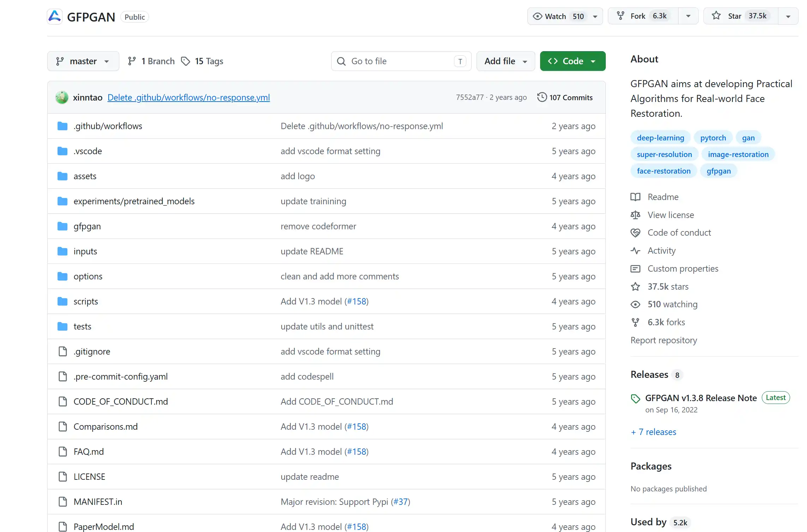The image size is (807, 532).
Task: Fork the repository
Action: pyautogui.click(x=643, y=16)
